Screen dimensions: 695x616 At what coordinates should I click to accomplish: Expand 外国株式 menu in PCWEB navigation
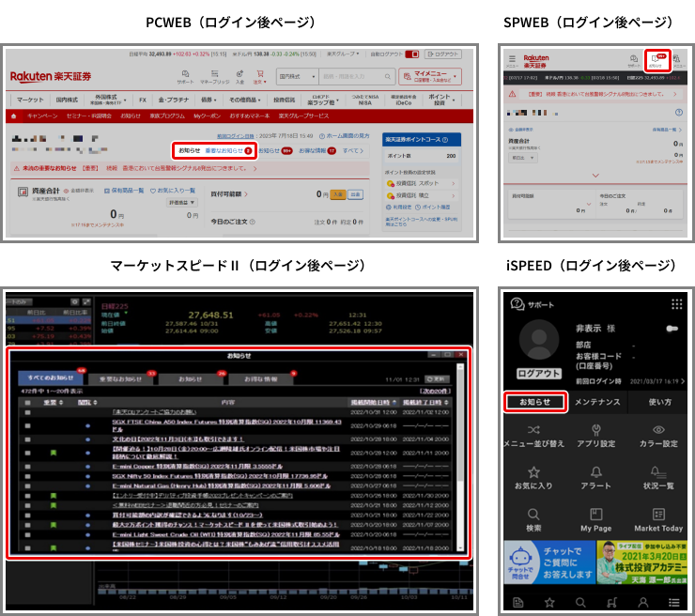[108, 100]
